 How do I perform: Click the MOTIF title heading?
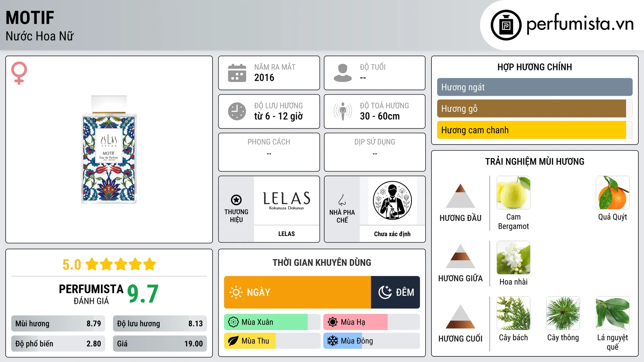point(30,18)
